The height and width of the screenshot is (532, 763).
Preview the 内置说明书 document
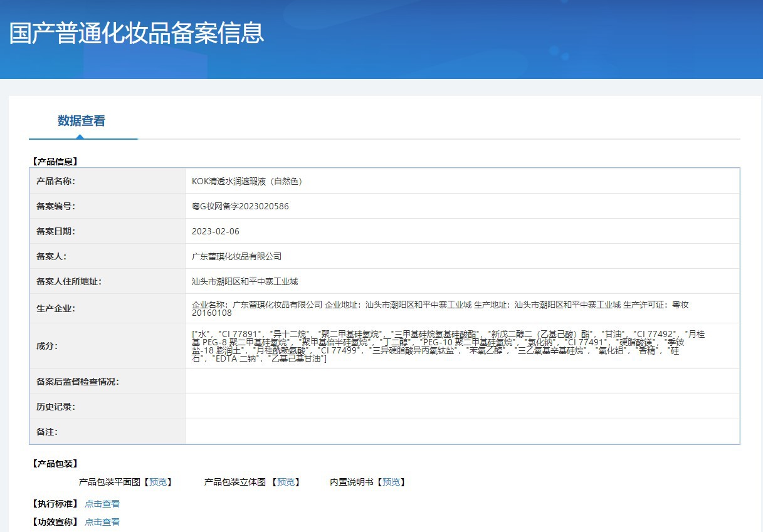pyautogui.click(x=391, y=482)
